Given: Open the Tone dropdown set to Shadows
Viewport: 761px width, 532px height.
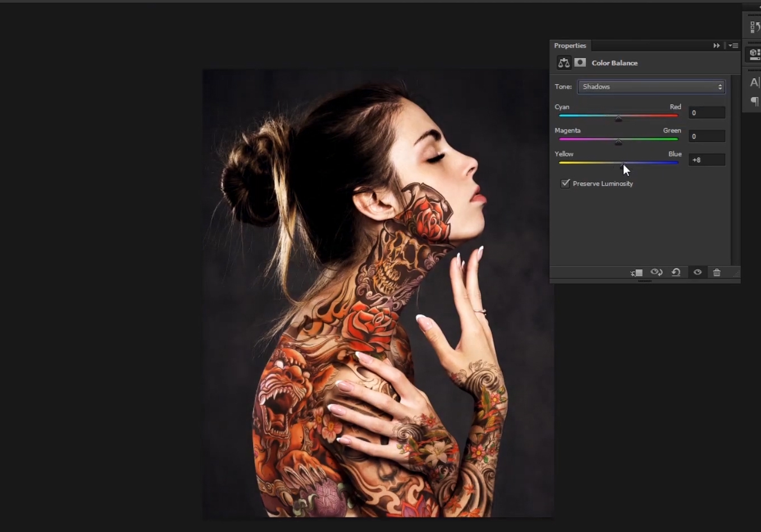Looking at the screenshot, I should [650, 86].
